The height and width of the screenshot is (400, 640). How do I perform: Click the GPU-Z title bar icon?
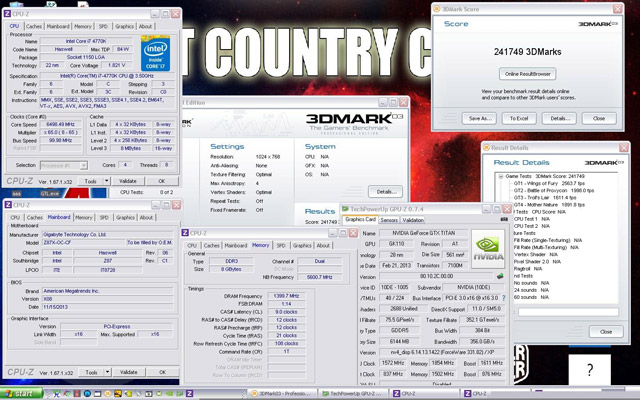coord(345,209)
